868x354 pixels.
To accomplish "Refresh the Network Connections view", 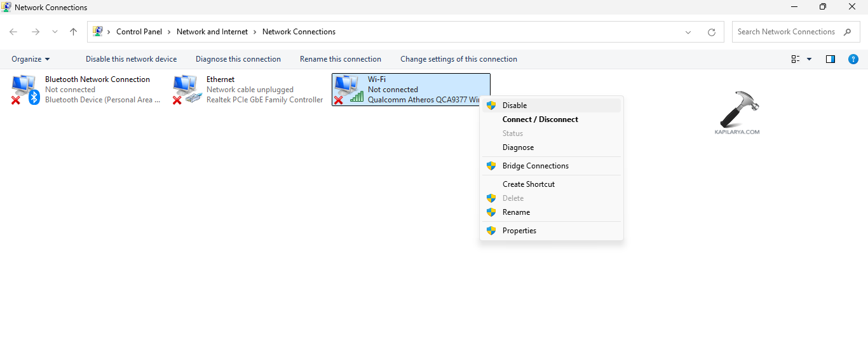I will (x=711, y=32).
